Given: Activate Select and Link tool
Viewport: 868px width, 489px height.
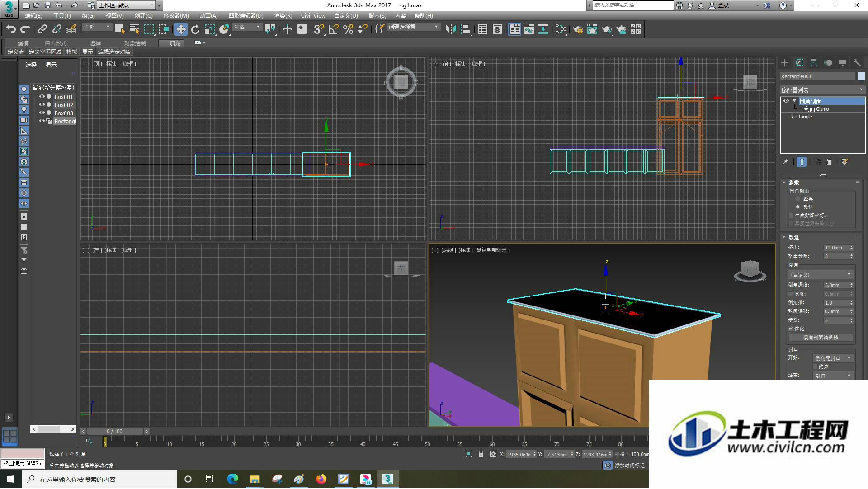Looking at the screenshot, I should 42,29.
